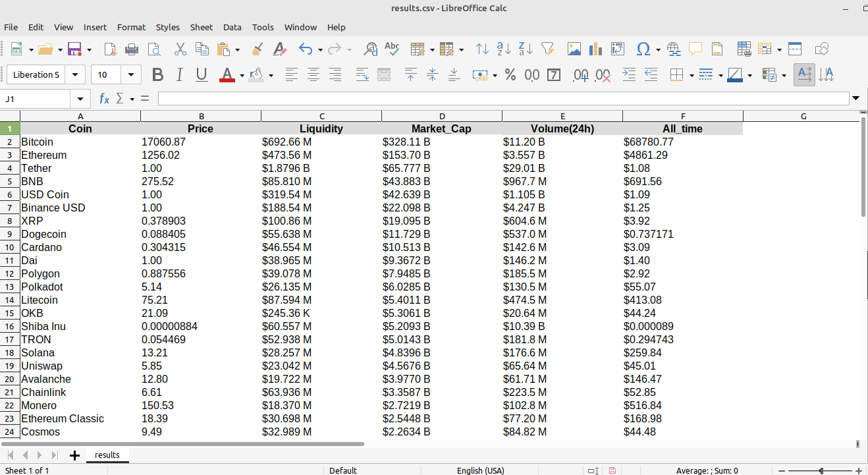Open the font size dropdown
Viewport: 868px width, 475px height.
(x=132, y=74)
